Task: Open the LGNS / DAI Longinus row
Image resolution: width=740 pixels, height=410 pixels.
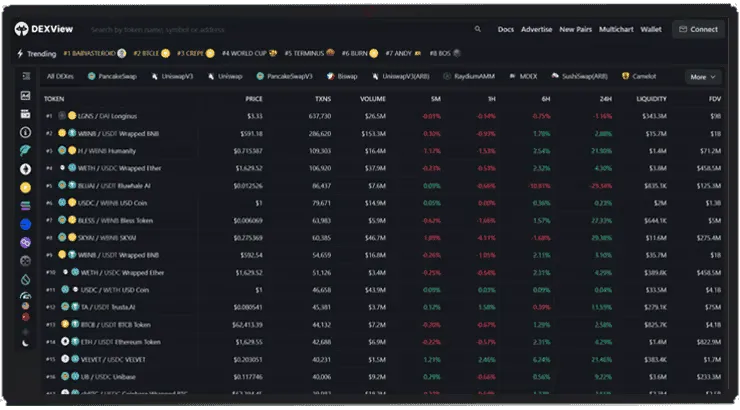Action: pos(383,116)
